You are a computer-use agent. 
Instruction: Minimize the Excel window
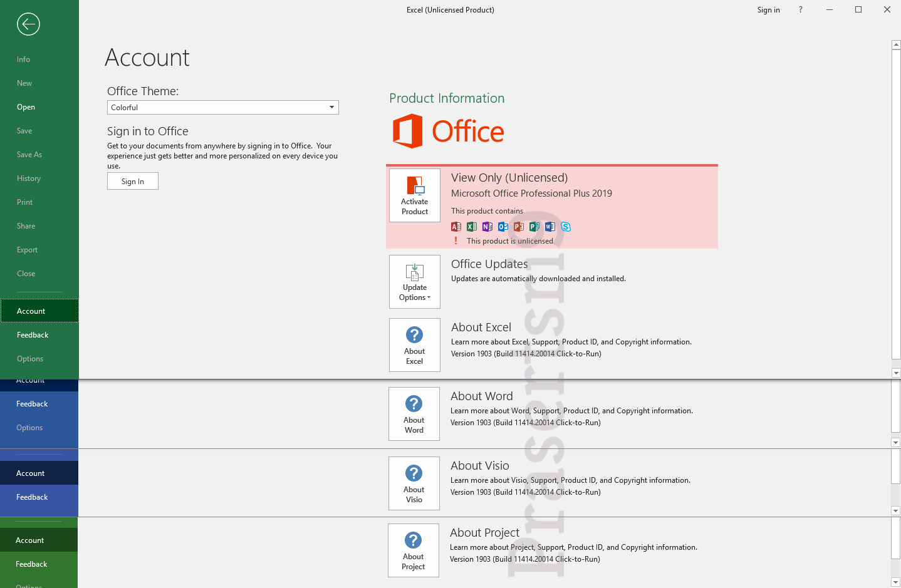[x=830, y=9]
